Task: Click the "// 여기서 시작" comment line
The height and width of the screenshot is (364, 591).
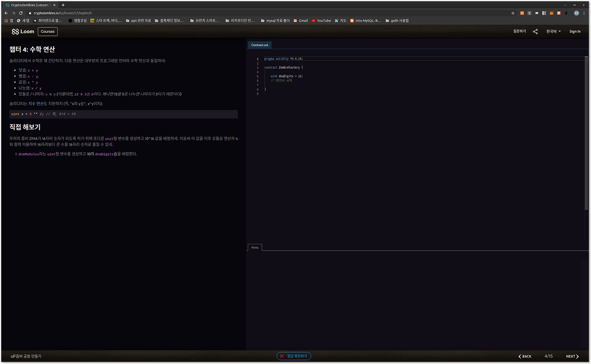Action: tap(281, 81)
